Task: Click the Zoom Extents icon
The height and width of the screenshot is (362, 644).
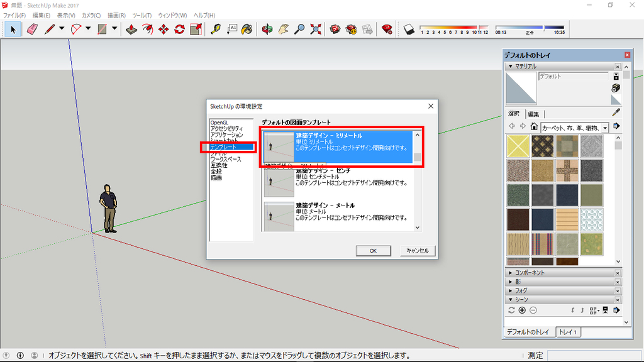Action: tap(314, 30)
